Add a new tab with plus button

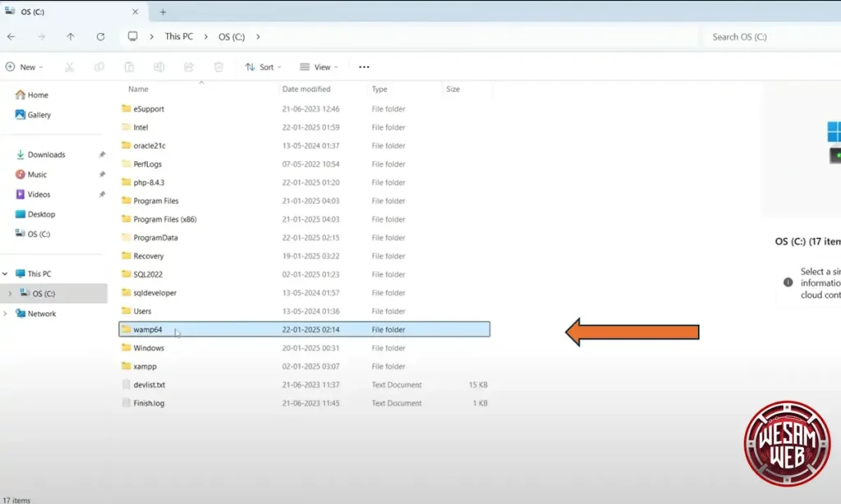tap(163, 11)
